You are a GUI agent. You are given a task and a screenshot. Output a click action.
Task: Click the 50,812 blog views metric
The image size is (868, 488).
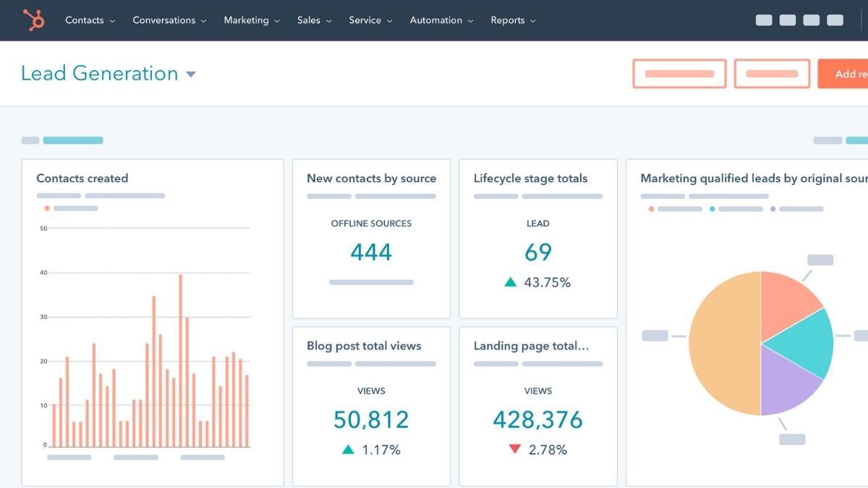pyautogui.click(x=371, y=420)
